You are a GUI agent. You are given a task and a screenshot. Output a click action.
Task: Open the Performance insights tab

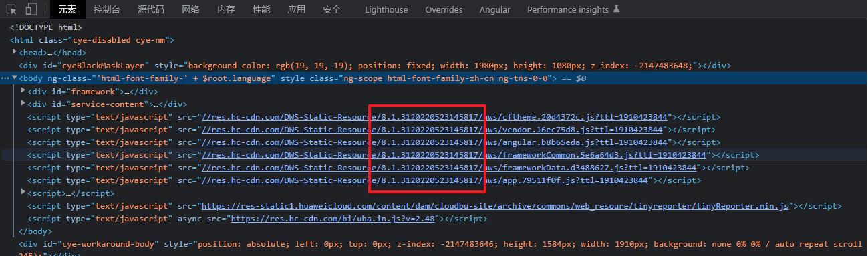(567, 9)
